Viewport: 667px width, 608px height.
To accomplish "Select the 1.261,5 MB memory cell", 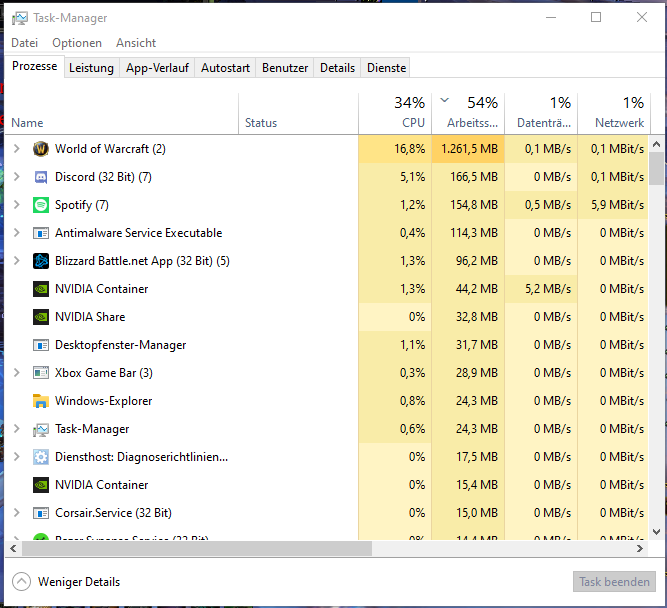I will pos(468,149).
